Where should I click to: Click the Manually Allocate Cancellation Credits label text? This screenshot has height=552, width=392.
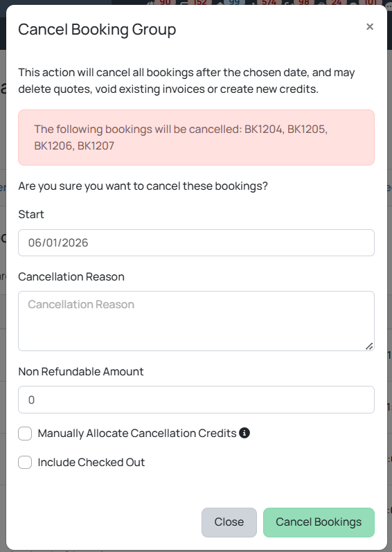[x=137, y=433]
